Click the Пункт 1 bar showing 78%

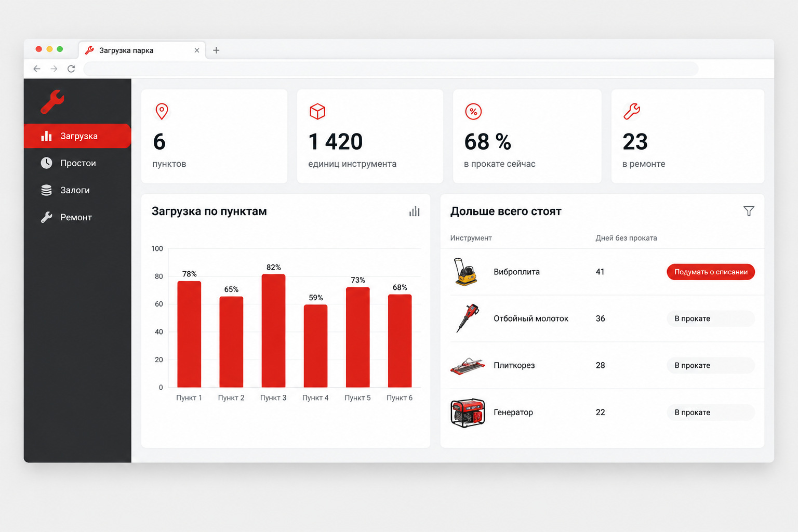(189, 334)
